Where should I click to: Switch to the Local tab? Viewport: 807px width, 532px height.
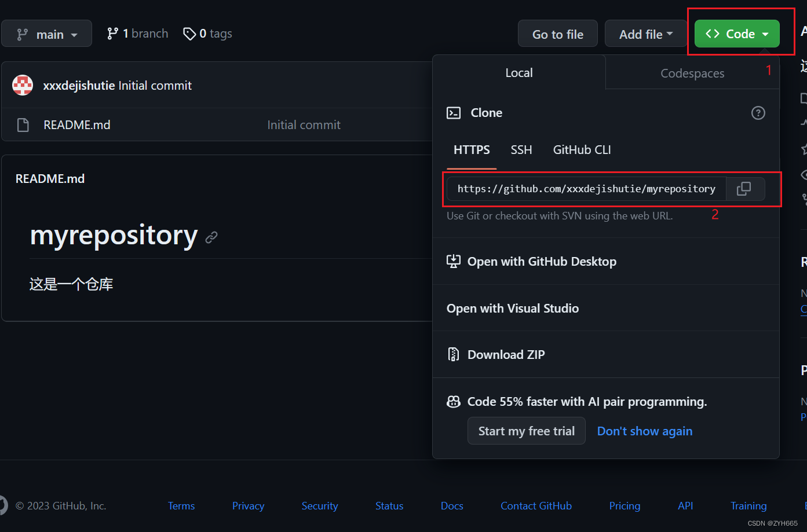click(x=519, y=73)
